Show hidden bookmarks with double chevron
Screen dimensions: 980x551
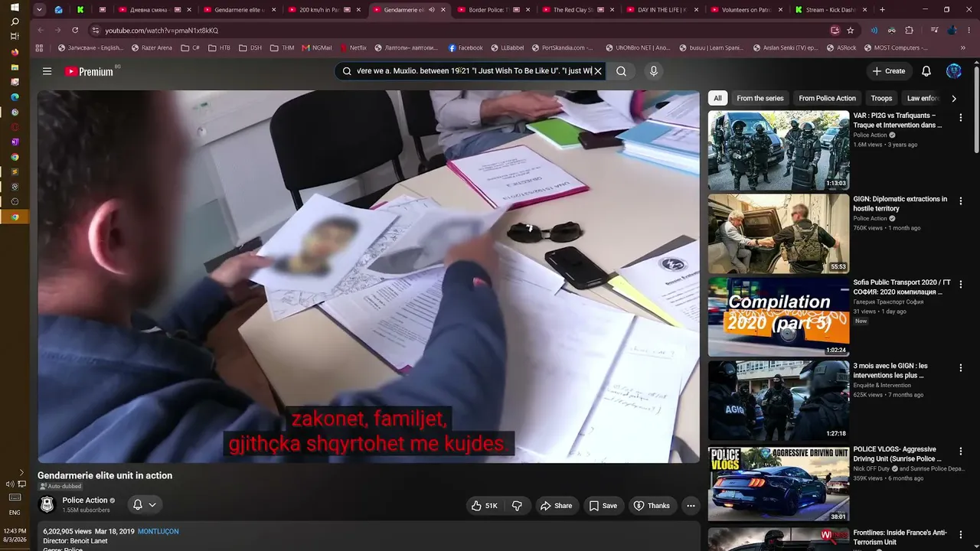click(x=963, y=47)
